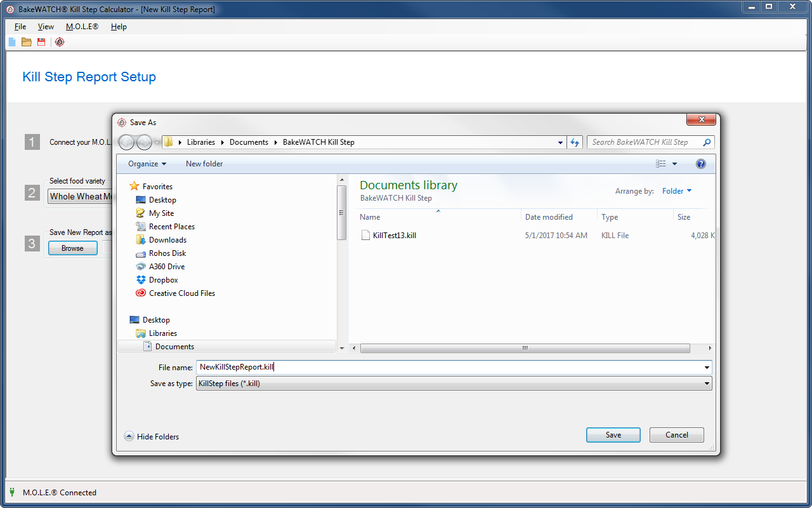Select the KillTest13.kill file

[x=394, y=236]
